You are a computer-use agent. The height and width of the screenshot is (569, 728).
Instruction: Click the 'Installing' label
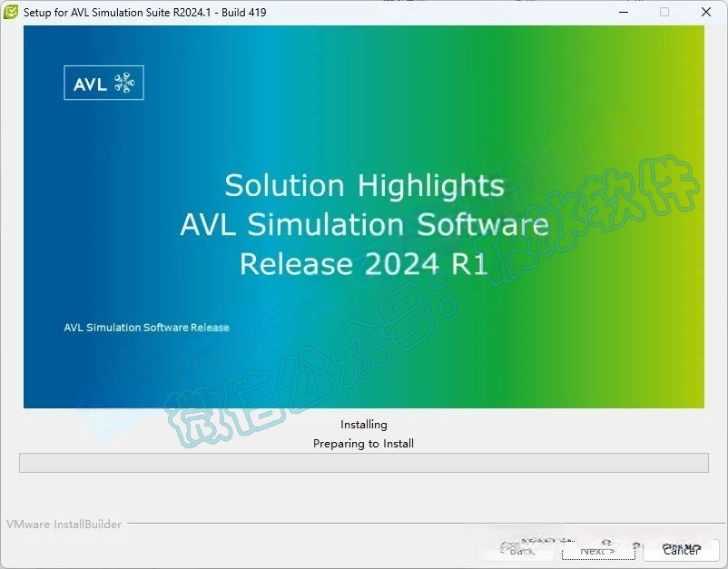click(363, 424)
